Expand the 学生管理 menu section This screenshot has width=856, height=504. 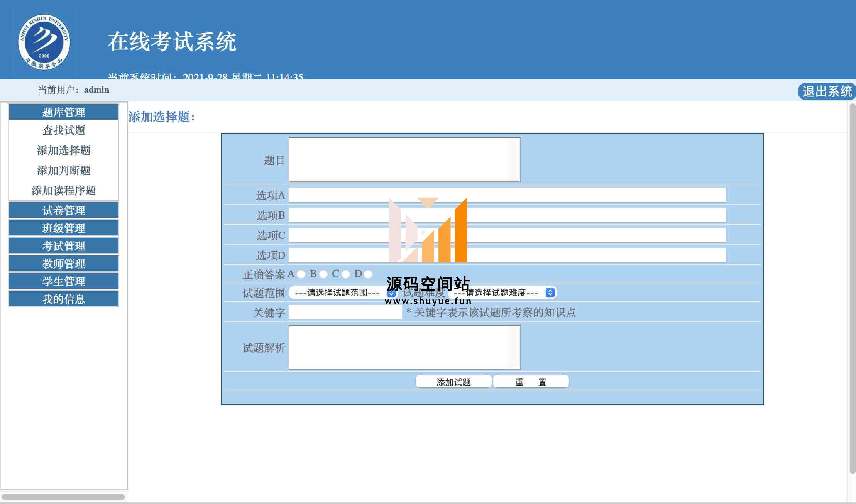point(64,281)
